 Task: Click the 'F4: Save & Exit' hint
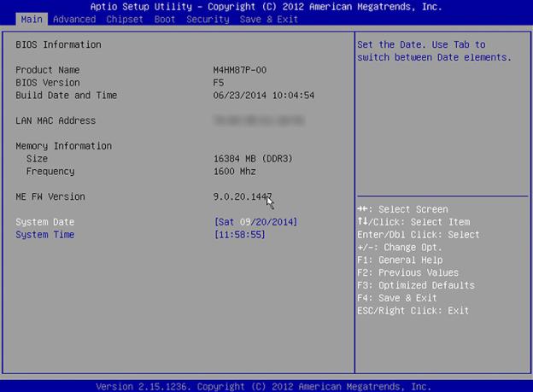tap(397, 298)
